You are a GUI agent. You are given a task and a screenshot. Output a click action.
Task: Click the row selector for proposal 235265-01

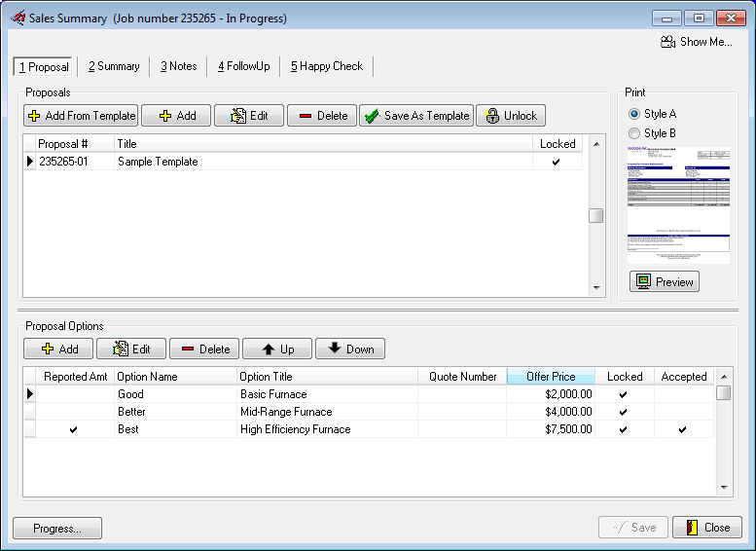pyautogui.click(x=30, y=162)
